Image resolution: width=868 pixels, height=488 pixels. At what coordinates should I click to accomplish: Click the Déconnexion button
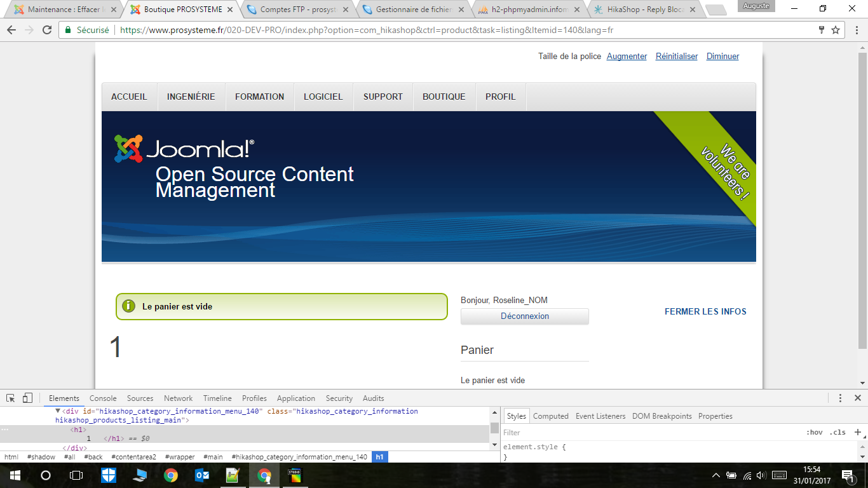coord(525,316)
